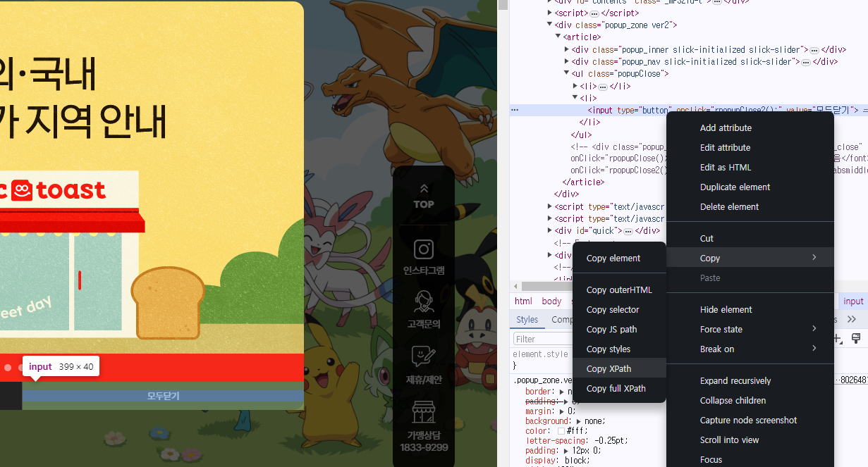Viewport: 868px width, 467px height.
Task: Click the body breadcrumb
Action: tap(551, 301)
